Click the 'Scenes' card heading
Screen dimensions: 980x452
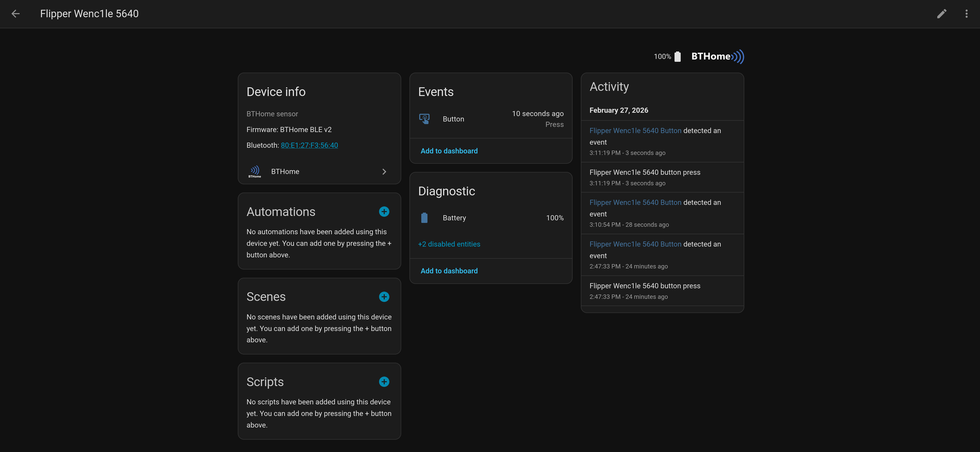click(266, 297)
